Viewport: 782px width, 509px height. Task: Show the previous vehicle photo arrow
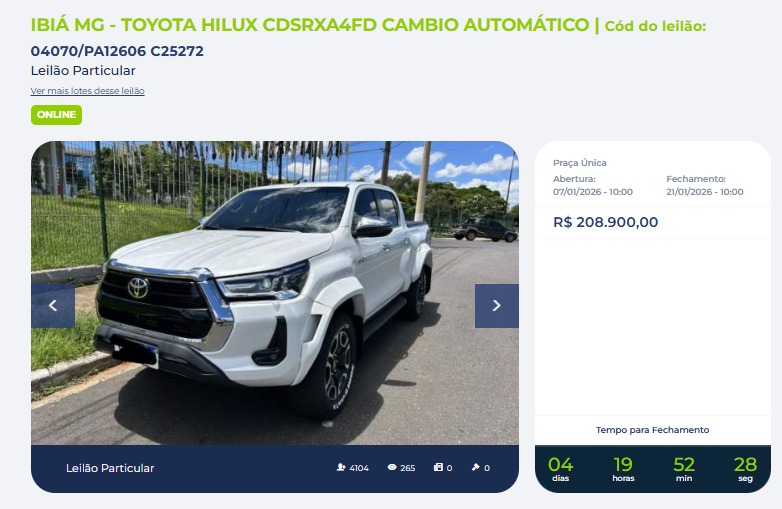click(x=53, y=306)
